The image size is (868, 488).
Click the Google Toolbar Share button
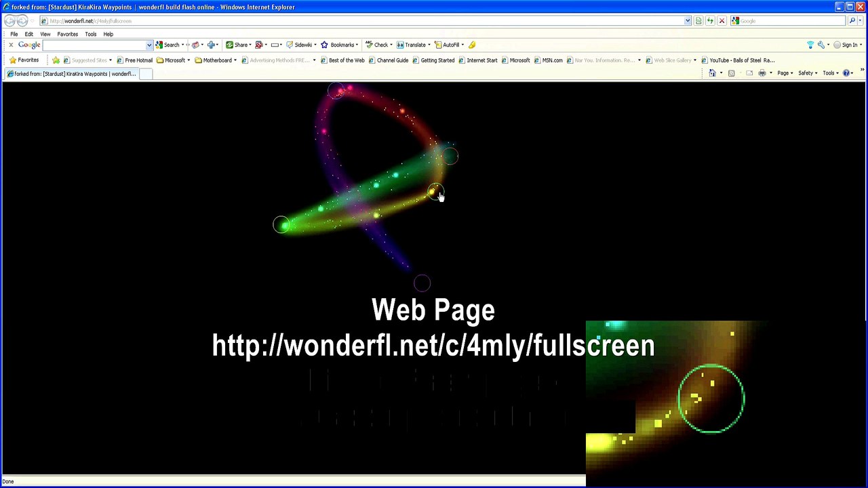pos(237,45)
